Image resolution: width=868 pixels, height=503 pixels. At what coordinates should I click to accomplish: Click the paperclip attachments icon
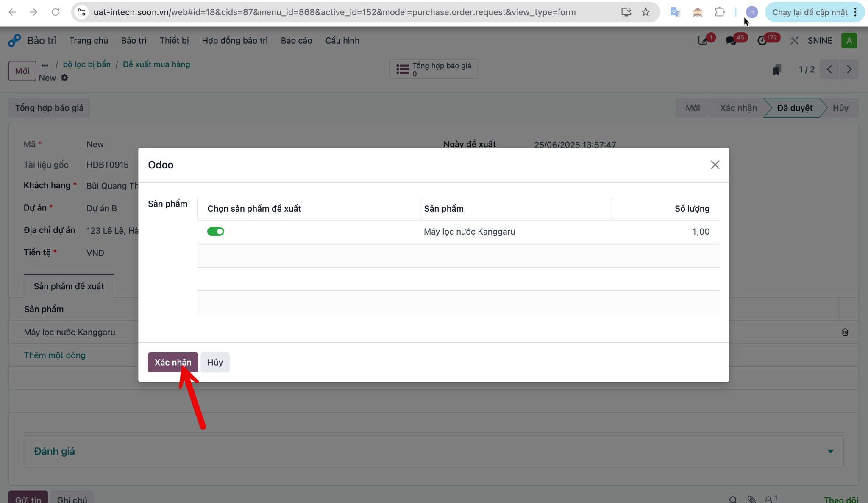point(751,500)
